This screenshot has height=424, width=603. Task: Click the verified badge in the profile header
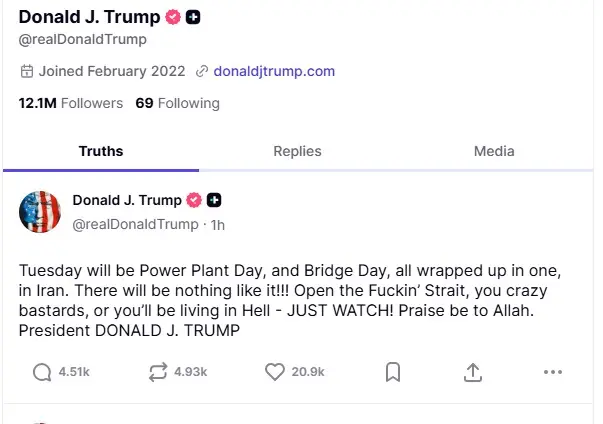[172, 18]
